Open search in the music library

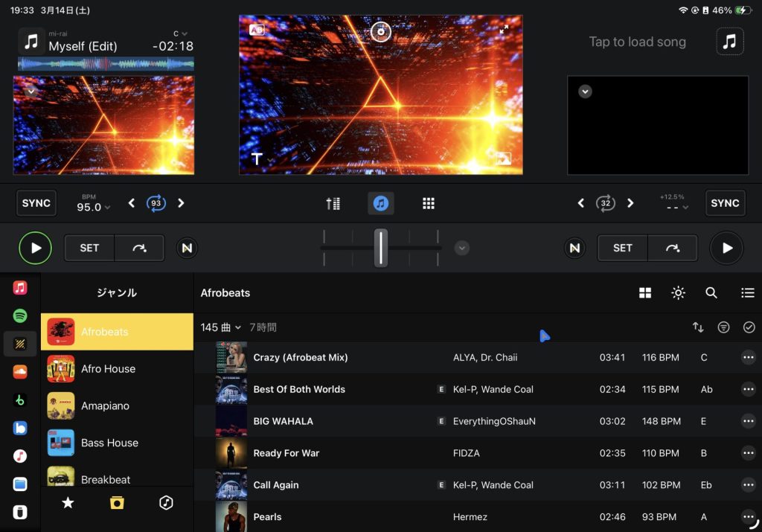click(x=711, y=293)
